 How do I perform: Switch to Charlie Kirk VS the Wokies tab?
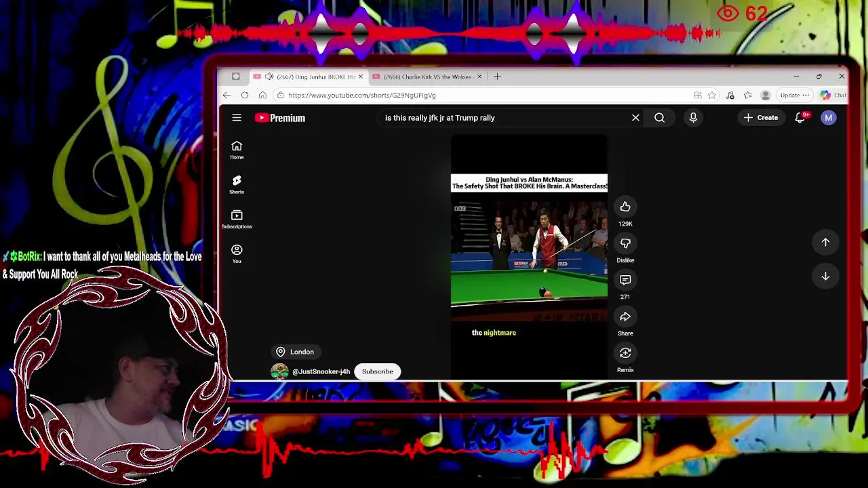(427, 77)
